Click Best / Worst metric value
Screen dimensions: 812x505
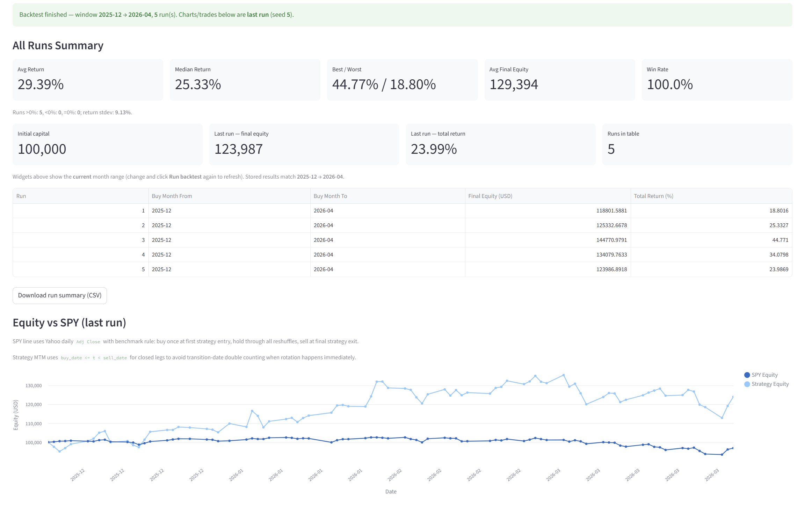point(384,85)
